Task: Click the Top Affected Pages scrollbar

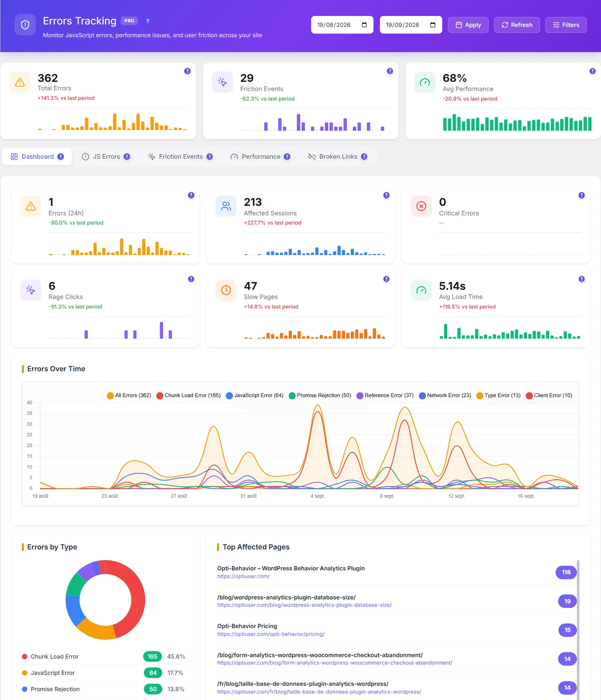Action: click(578, 630)
